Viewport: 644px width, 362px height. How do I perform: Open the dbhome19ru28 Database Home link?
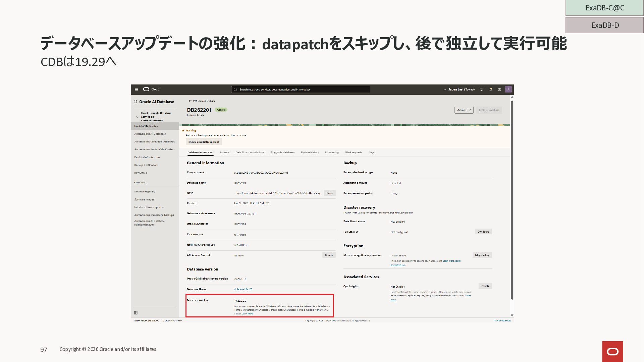coord(243,289)
